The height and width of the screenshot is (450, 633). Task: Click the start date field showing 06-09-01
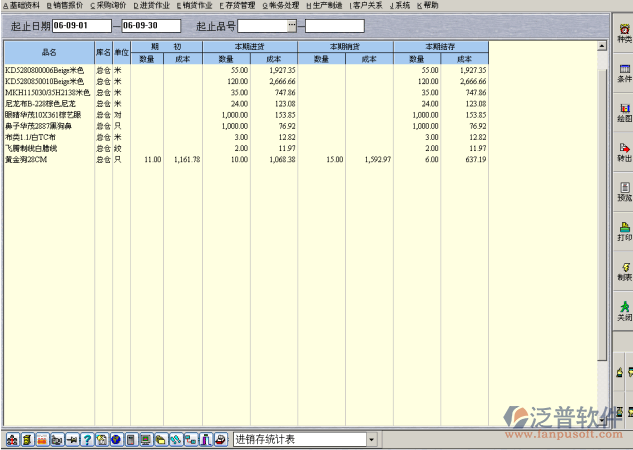(x=80, y=25)
